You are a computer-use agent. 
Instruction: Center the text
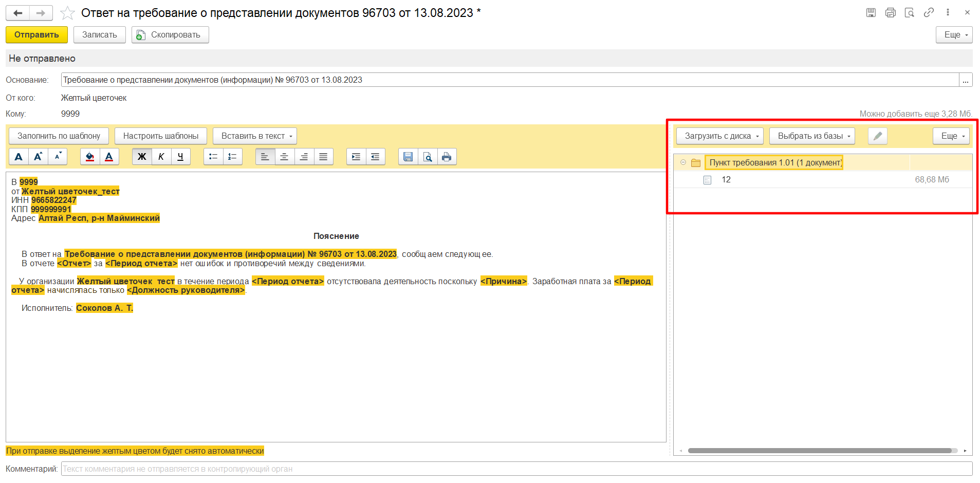(284, 157)
